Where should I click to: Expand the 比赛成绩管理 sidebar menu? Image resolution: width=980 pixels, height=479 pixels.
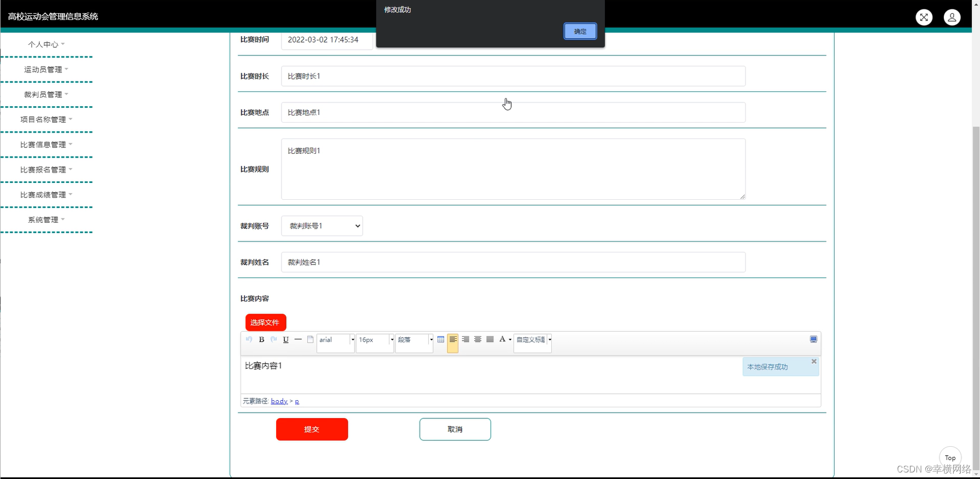pyautogui.click(x=46, y=195)
